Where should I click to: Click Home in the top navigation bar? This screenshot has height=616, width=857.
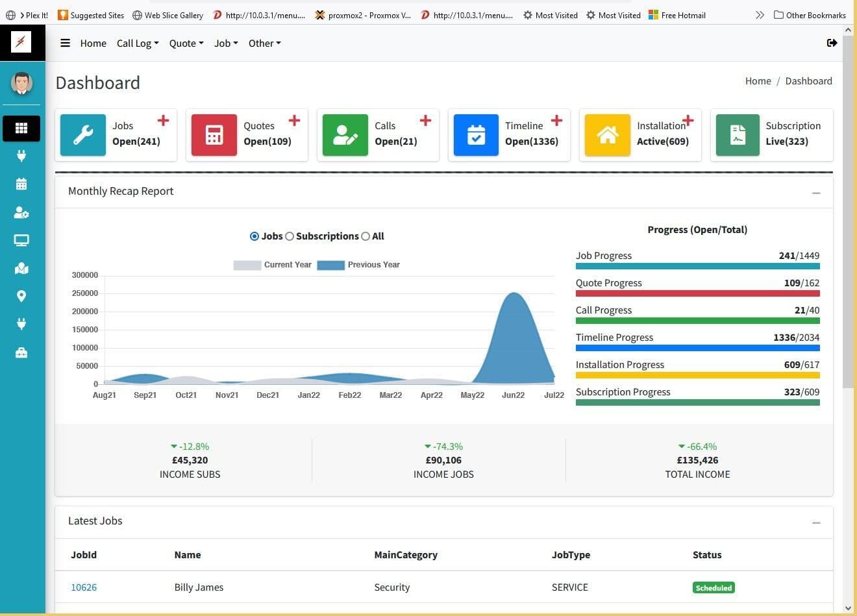[x=93, y=43]
